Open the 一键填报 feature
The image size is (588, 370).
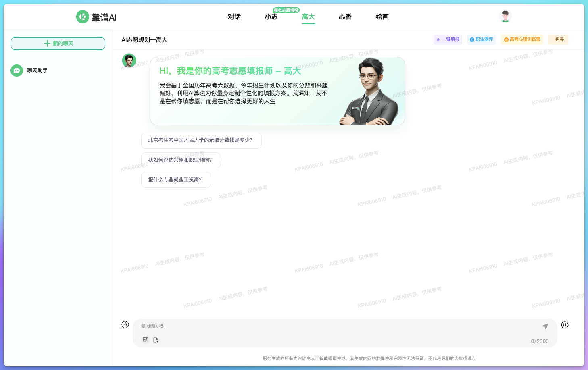pyautogui.click(x=448, y=39)
